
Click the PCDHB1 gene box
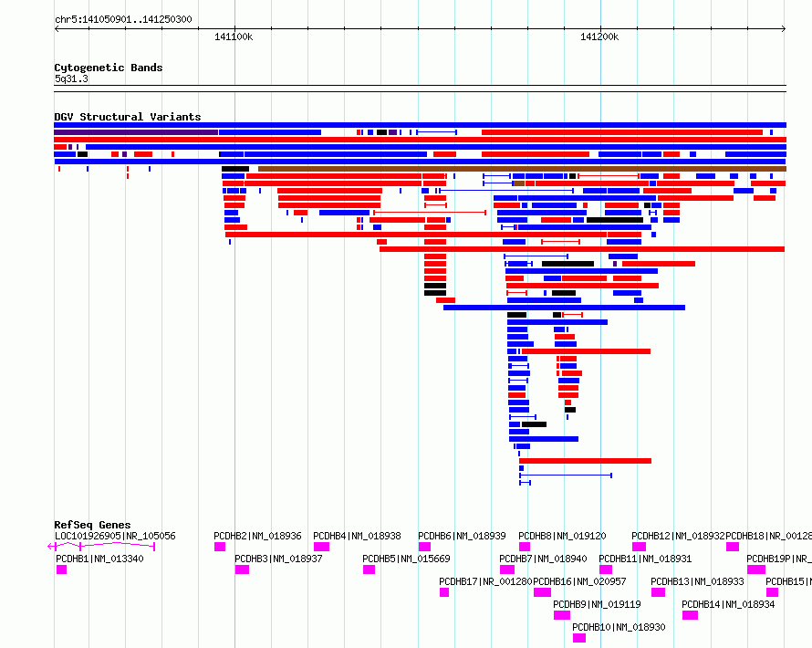click(x=62, y=570)
